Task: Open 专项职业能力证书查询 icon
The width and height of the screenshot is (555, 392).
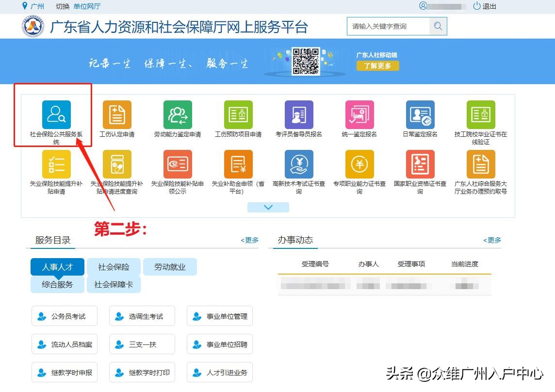Action: coord(359,164)
